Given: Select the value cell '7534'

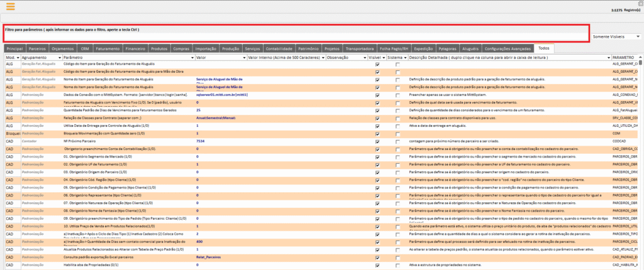Looking at the screenshot, I should [x=221, y=141].
